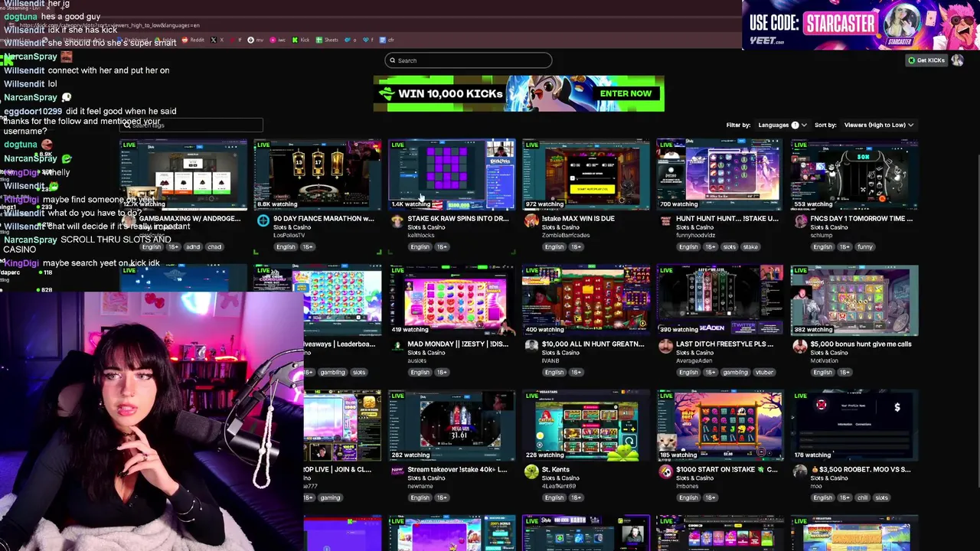Image resolution: width=980 pixels, height=551 pixels.
Task: Open the Kick bookmark
Action: pyautogui.click(x=302, y=40)
